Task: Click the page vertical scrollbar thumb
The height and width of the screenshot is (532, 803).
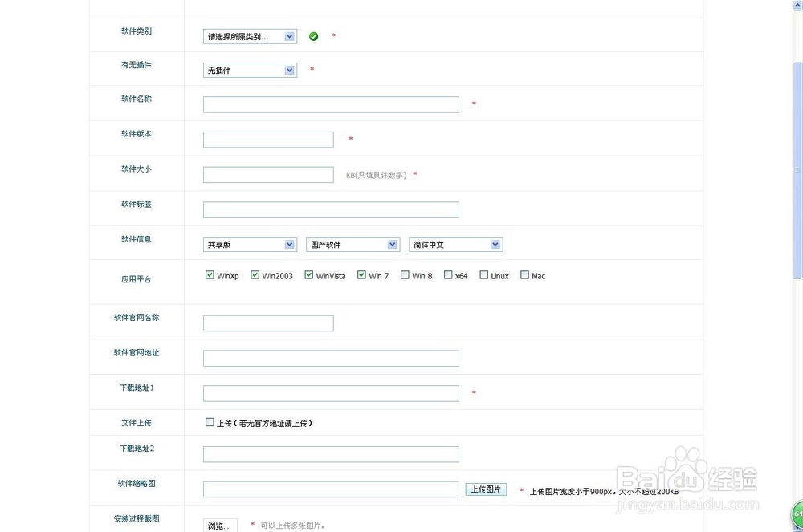Action: tap(797, 170)
